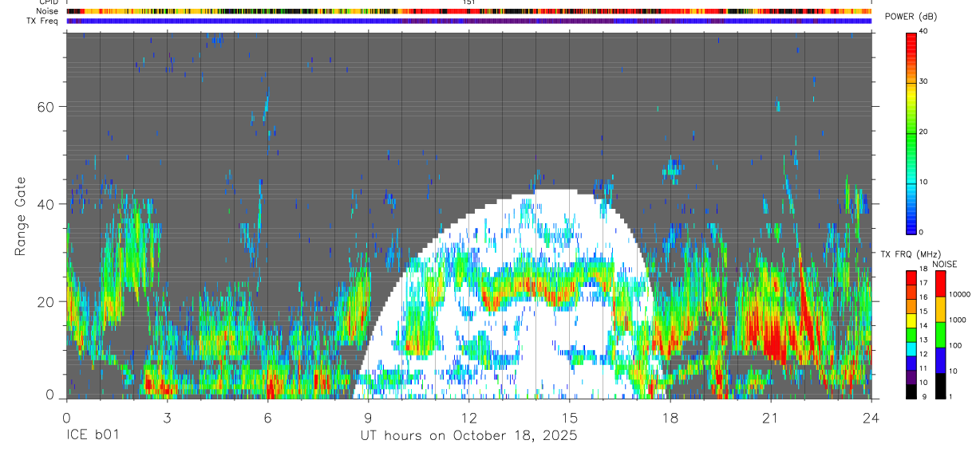The image size is (980, 452).
Task: Click the Noise strip above the plot
Action: [x=468, y=12]
